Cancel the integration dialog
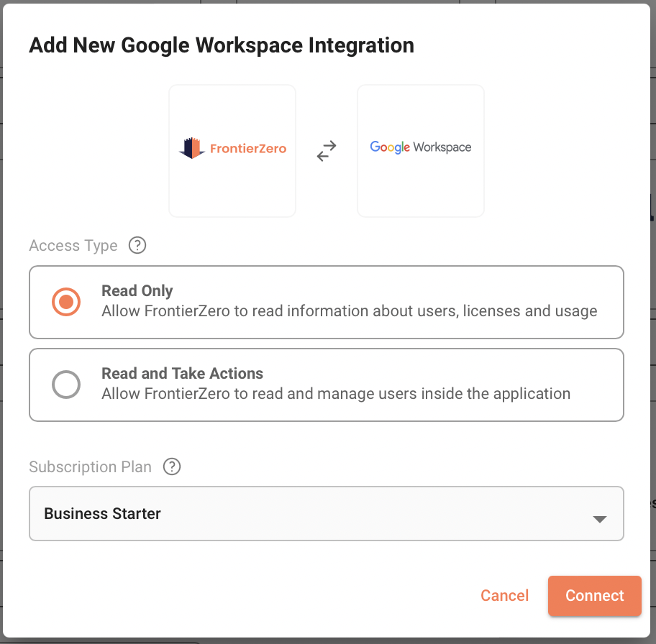 click(504, 596)
